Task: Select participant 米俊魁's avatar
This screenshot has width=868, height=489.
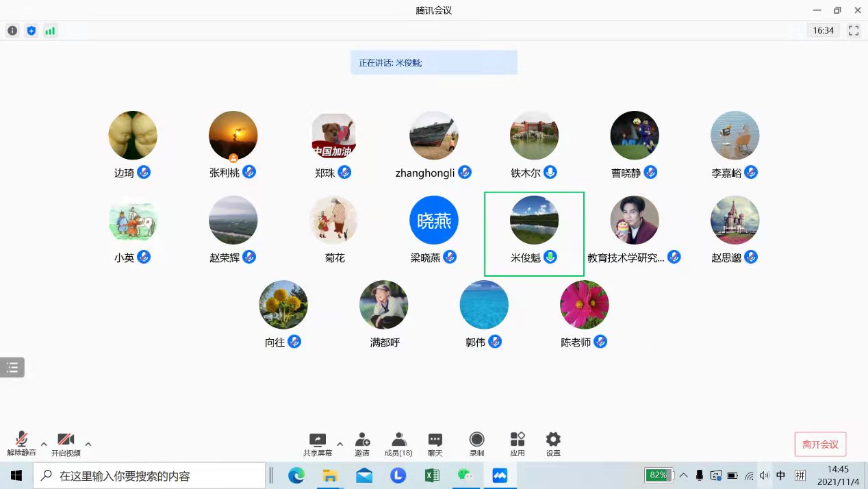Action: (x=534, y=220)
